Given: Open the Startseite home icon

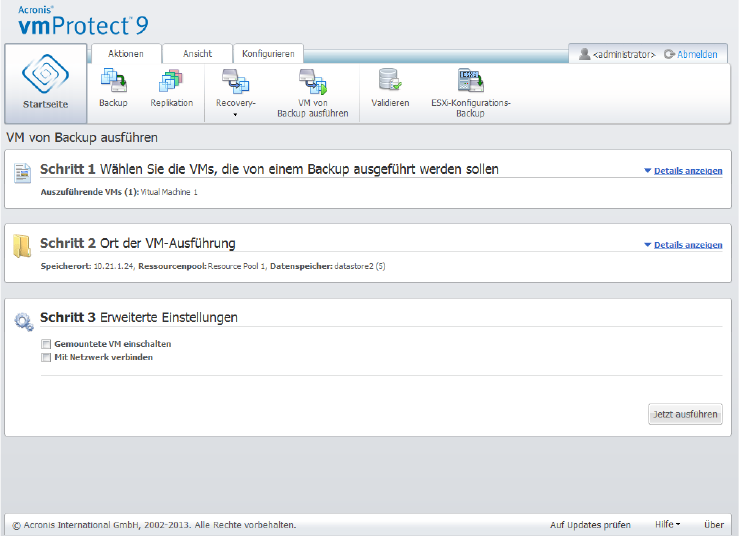Looking at the screenshot, I should (45, 74).
